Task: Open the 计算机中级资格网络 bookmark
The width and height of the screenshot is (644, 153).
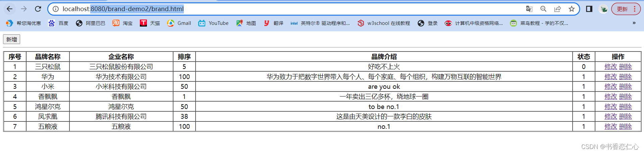Action: pos(474,23)
